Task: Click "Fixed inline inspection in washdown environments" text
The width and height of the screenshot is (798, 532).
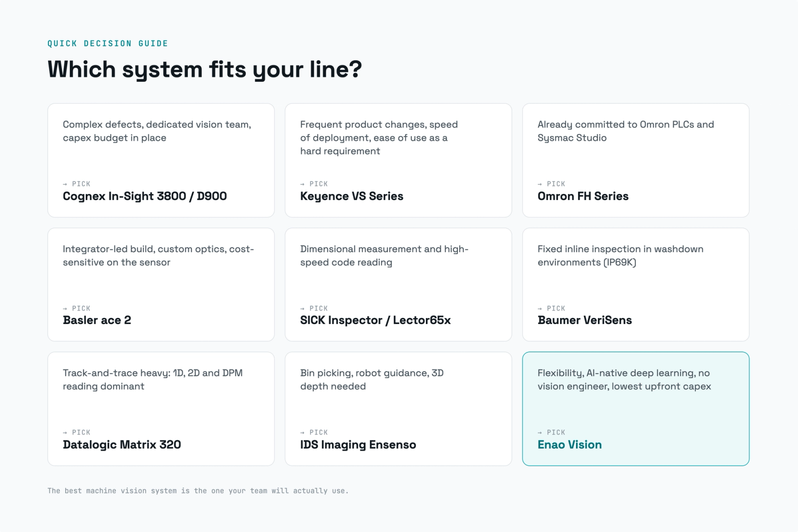Action: [620, 255]
